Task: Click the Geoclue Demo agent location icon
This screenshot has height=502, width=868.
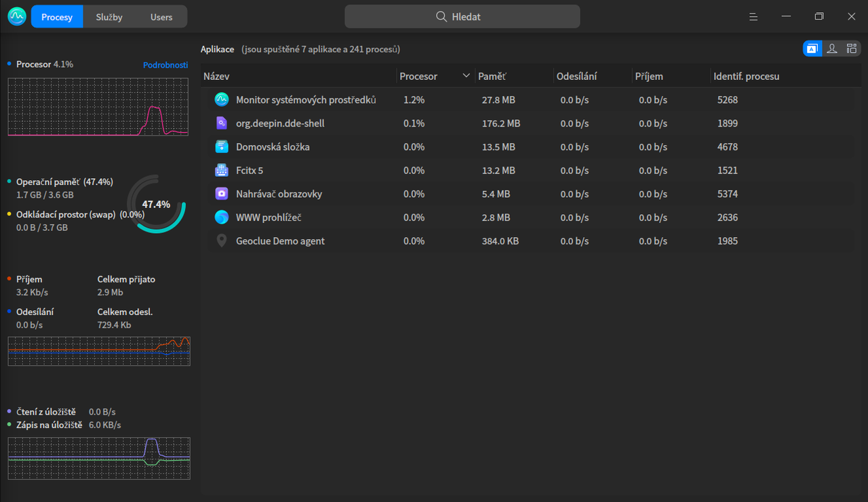Action: pos(221,241)
